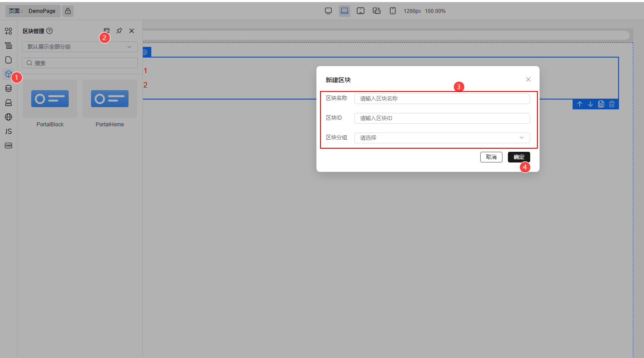Select the tablet view mode
This screenshot has height=358, width=644.
[x=361, y=11]
